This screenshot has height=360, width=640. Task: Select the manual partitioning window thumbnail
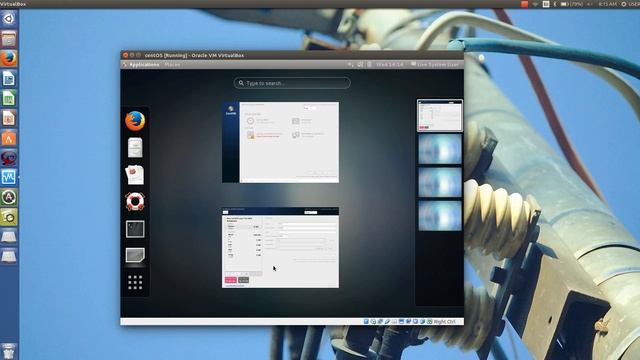pyautogui.click(x=280, y=248)
